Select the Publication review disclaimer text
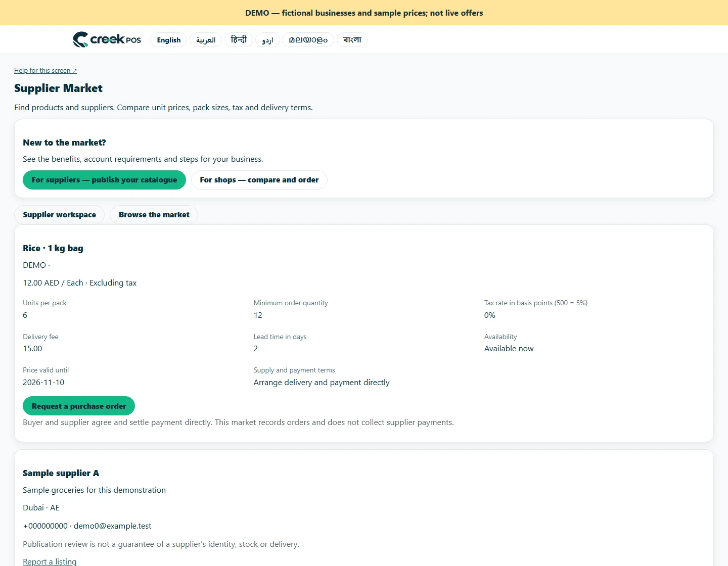Viewport: 728px width, 566px height. (x=161, y=544)
